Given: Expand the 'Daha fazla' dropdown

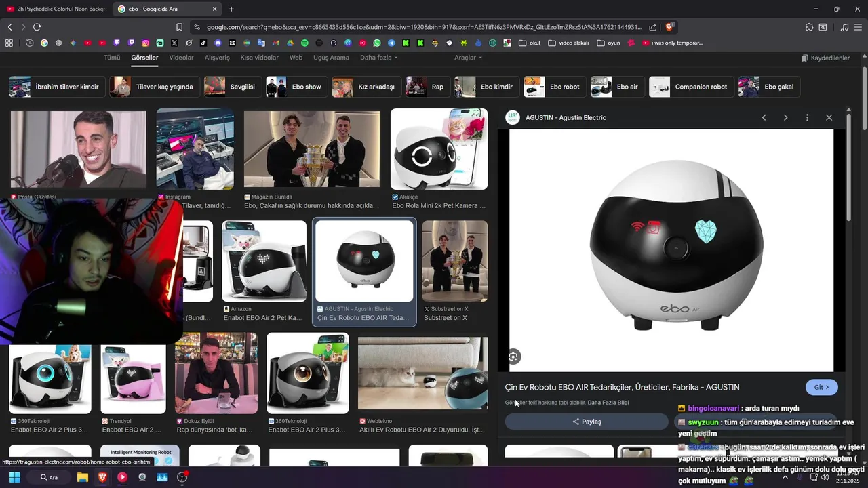Looking at the screenshot, I should coord(378,58).
